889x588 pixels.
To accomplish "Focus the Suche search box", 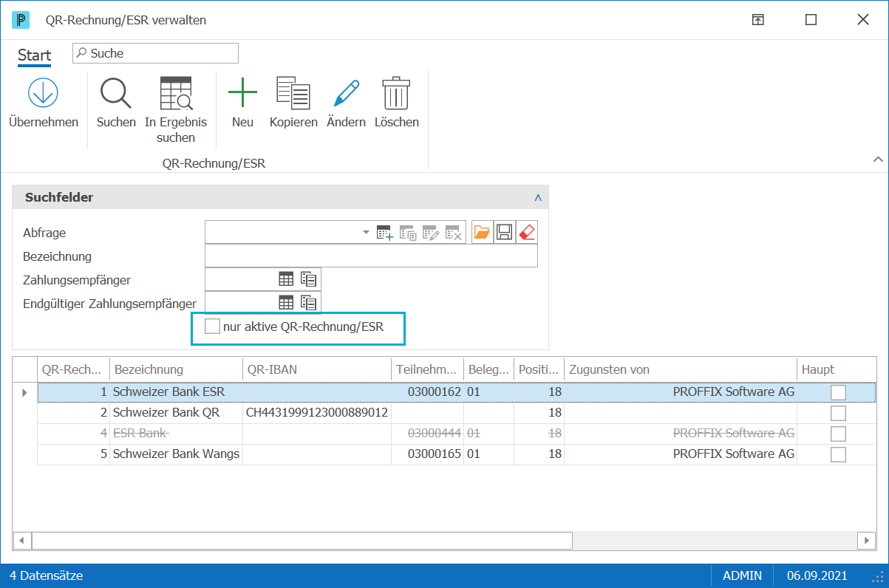I will click(x=155, y=53).
